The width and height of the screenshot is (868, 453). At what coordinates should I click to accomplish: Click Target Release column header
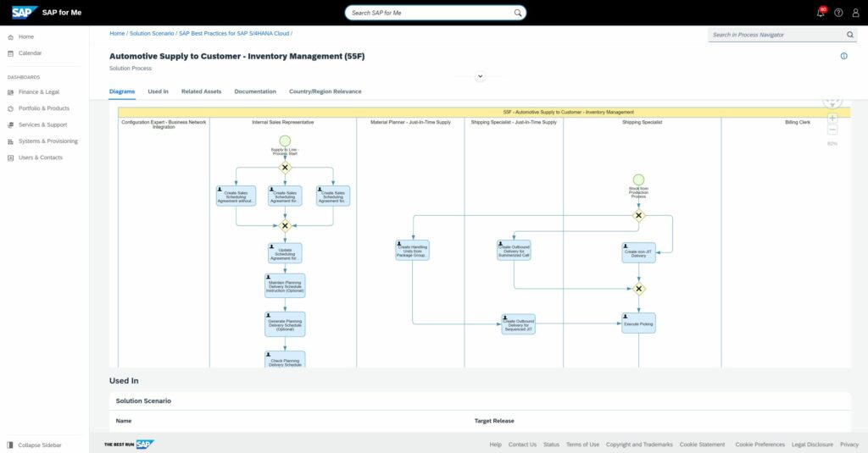click(x=494, y=421)
